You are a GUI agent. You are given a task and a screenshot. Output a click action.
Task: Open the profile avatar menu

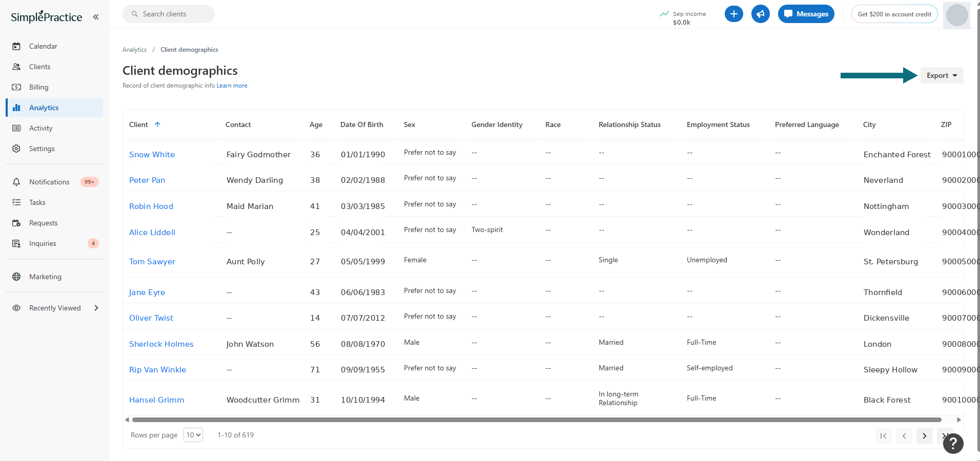(956, 15)
